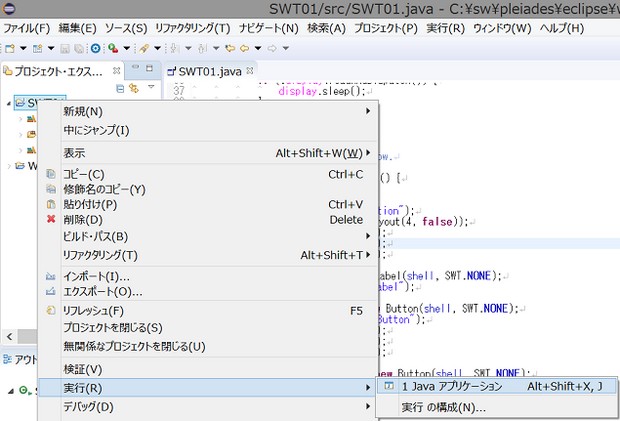620x421 pixels.
Task: Click the Save All icon in toolbar
Action: pos(78,48)
